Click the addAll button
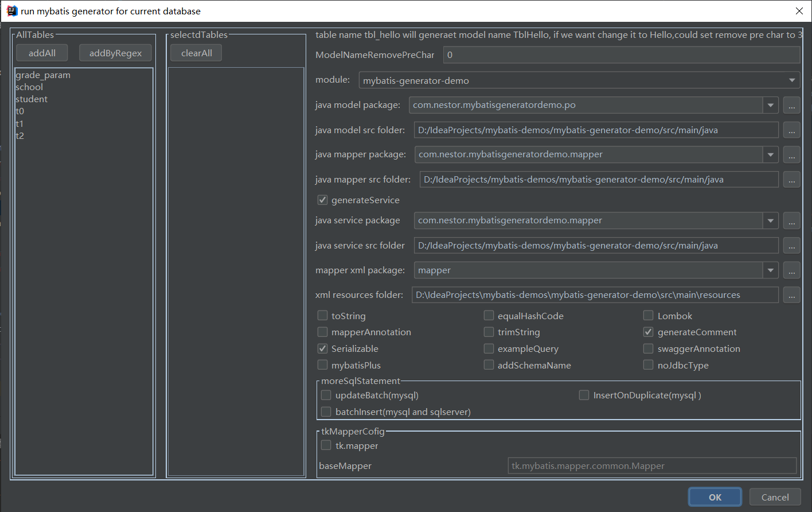Image resolution: width=812 pixels, height=512 pixels. 41,52
